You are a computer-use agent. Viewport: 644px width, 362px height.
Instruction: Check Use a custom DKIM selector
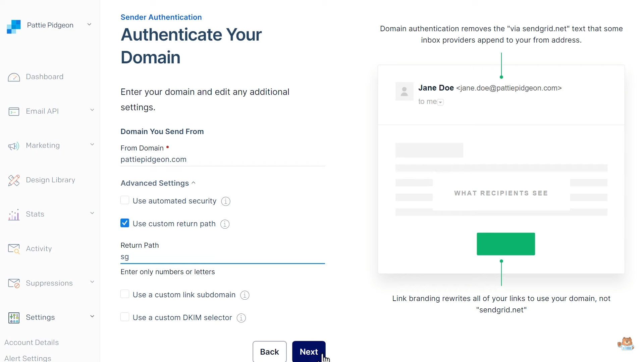124,317
